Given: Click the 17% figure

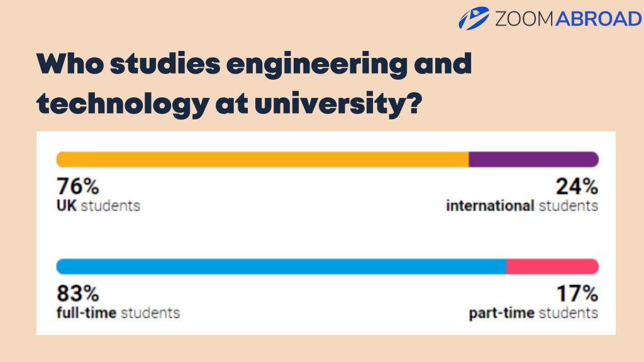Looking at the screenshot, I should [x=577, y=293].
